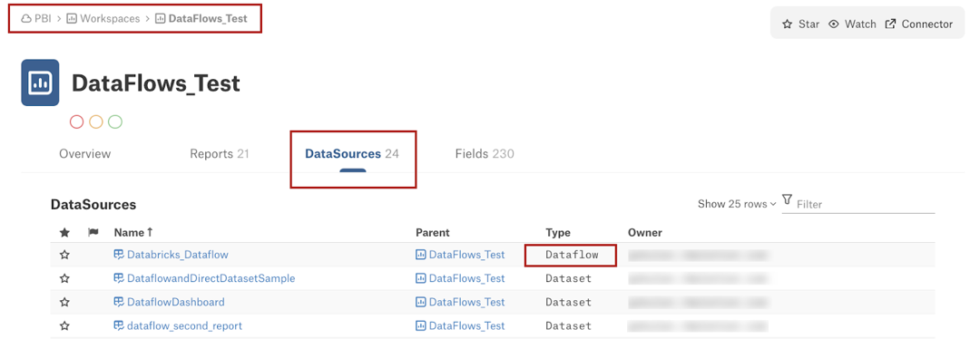Click the icon beside DataflowDashboard name
The width and height of the screenshot is (980, 339).
pyautogui.click(x=119, y=302)
